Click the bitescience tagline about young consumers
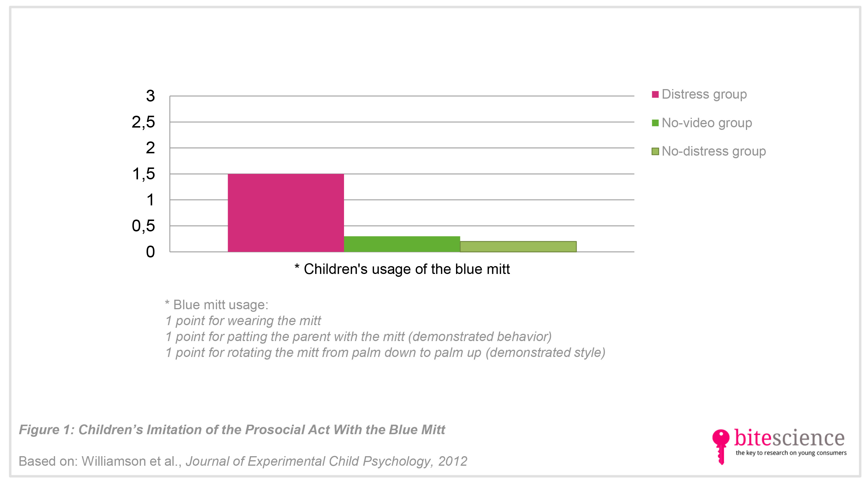Viewport: 868px width, 488px height. coord(791,453)
